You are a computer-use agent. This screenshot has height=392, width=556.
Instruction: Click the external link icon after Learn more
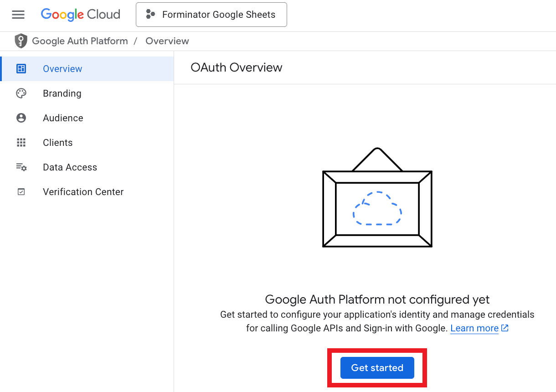505,328
